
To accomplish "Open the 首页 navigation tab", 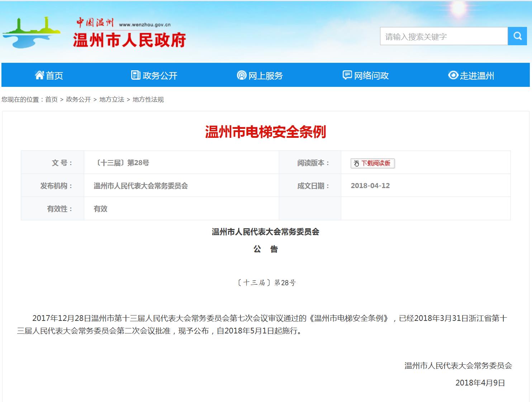I will [54, 76].
